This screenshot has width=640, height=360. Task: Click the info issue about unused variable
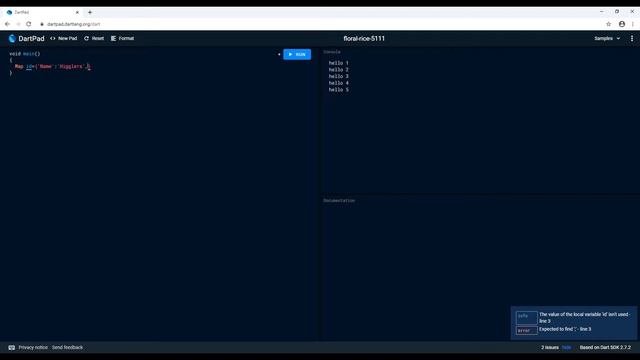click(x=573, y=318)
